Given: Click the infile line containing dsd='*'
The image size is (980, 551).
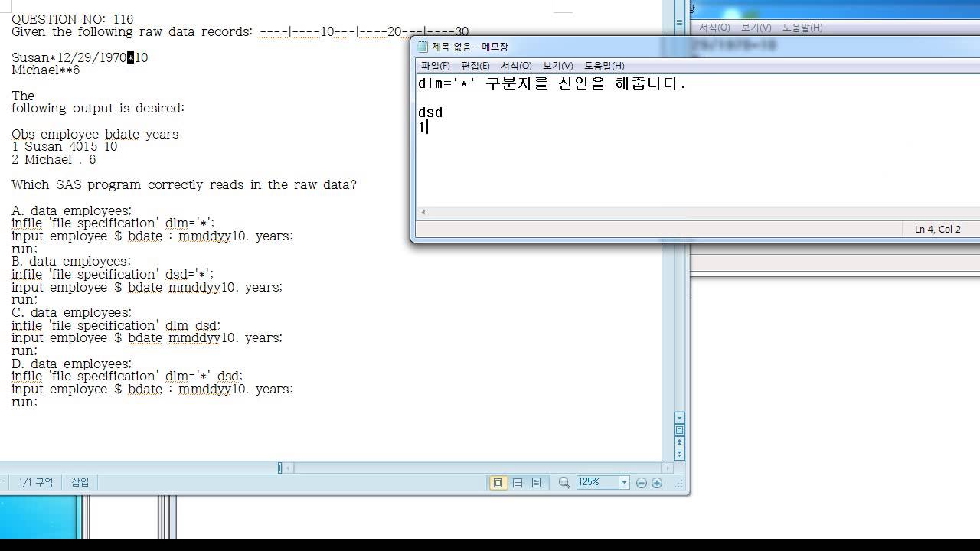Looking at the screenshot, I should [x=113, y=274].
